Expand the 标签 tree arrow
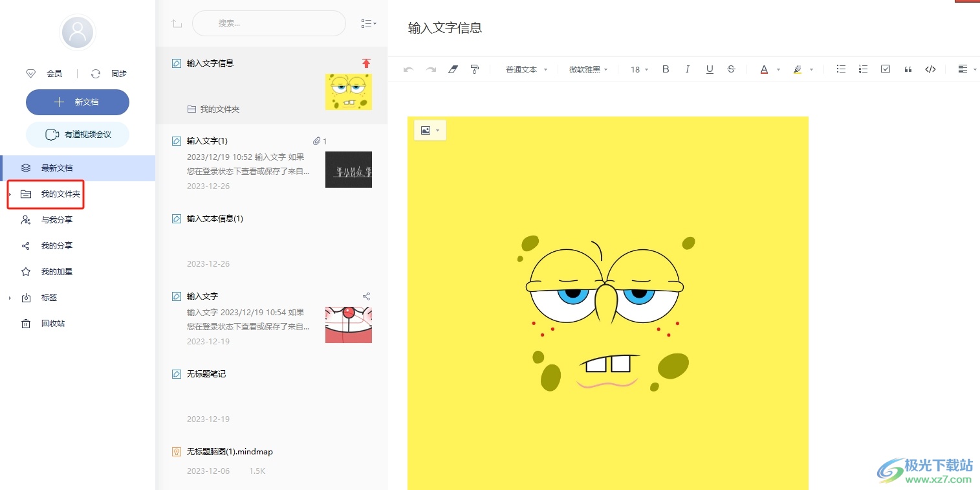 (x=10, y=298)
